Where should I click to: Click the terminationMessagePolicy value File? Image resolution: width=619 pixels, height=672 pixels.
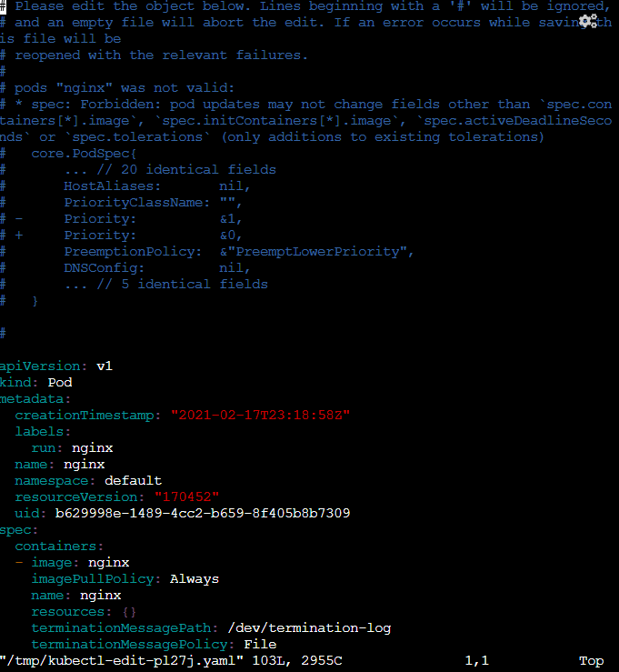click(x=260, y=645)
